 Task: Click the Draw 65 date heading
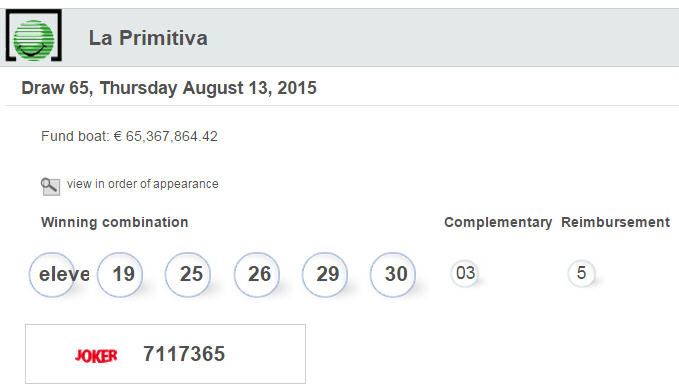(169, 88)
